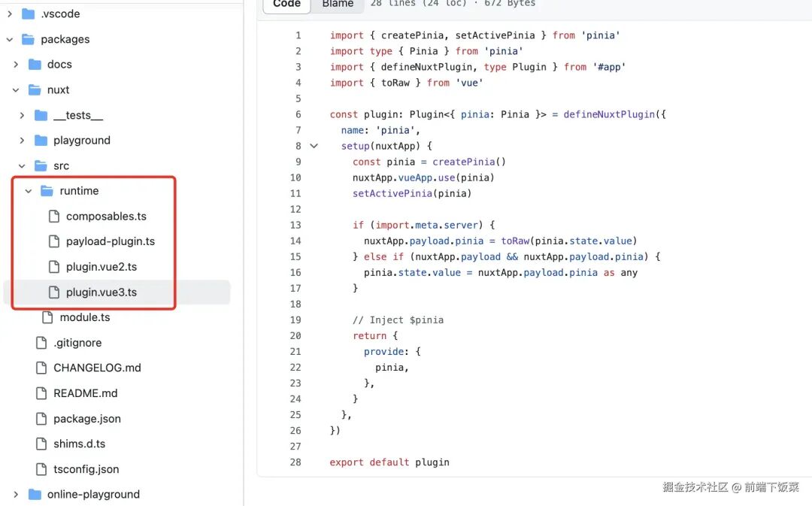Expand the .vscode folder chevron

tap(10, 14)
